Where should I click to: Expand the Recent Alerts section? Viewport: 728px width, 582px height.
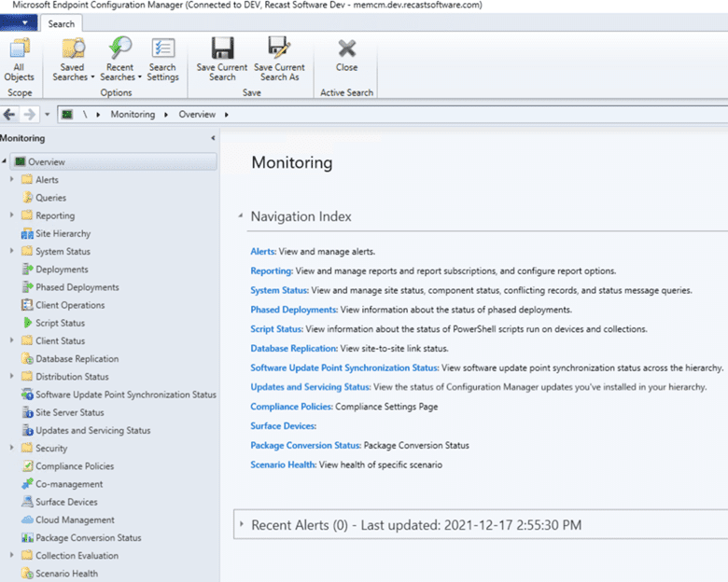tap(242, 525)
